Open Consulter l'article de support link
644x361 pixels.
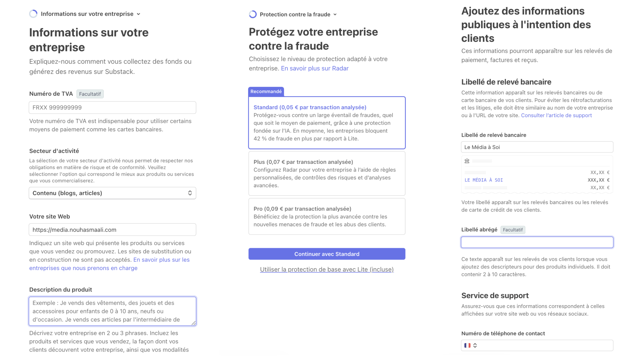(556, 115)
